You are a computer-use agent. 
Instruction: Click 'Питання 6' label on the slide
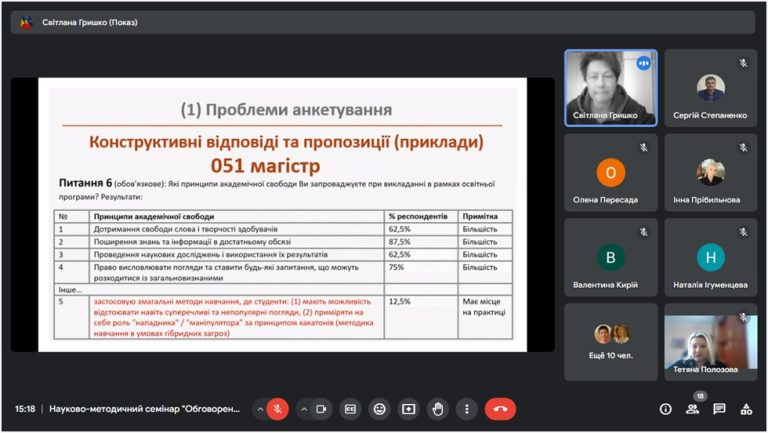coord(85,183)
